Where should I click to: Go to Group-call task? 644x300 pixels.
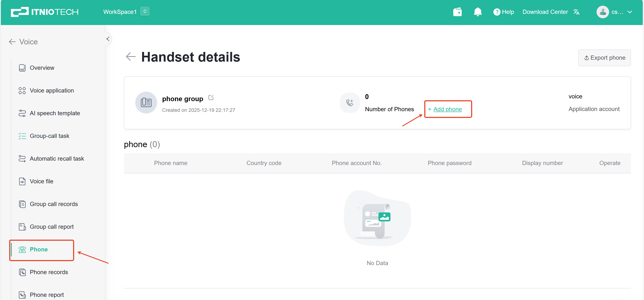tap(50, 136)
